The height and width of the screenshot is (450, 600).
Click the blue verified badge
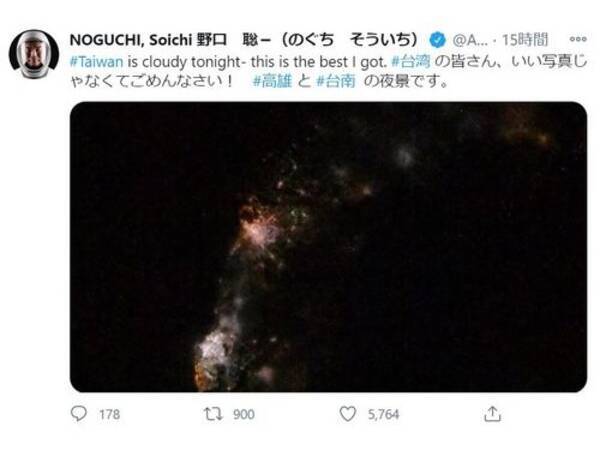(437, 40)
